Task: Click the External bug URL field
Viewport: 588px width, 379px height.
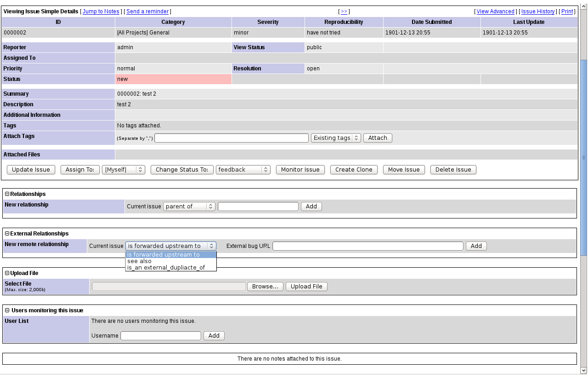Action: tap(367, 246)
